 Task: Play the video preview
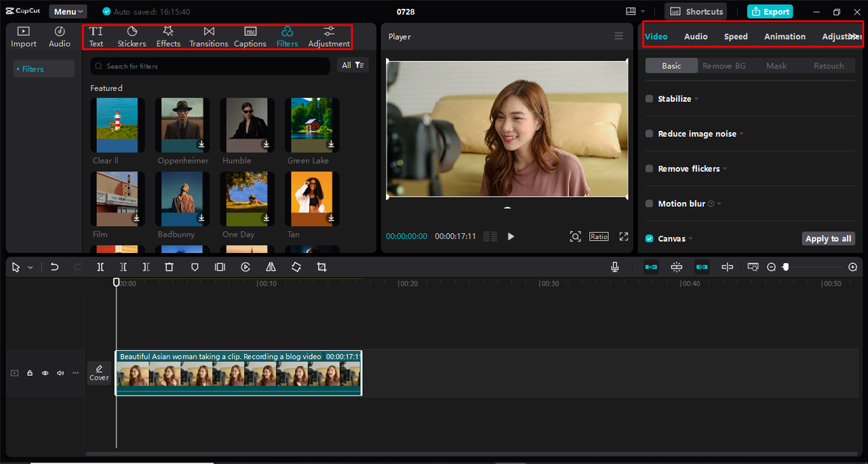(x=511, y=236)
